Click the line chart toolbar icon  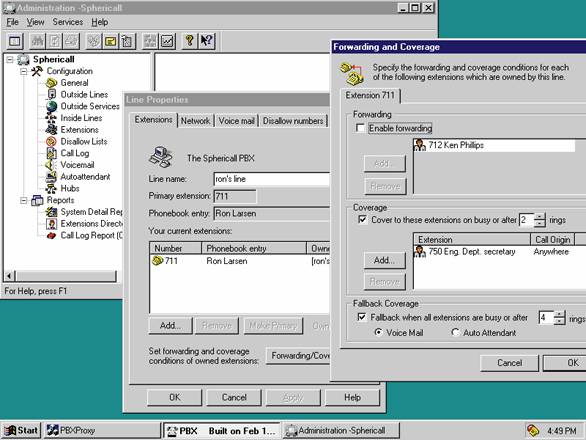pos(167,41)
